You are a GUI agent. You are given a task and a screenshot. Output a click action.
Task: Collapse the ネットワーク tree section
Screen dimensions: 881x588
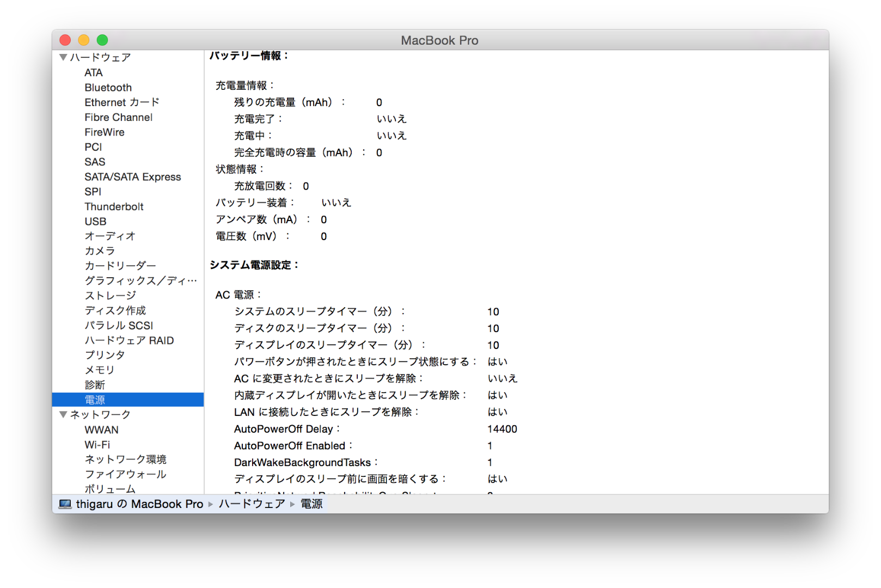[63, 414]
